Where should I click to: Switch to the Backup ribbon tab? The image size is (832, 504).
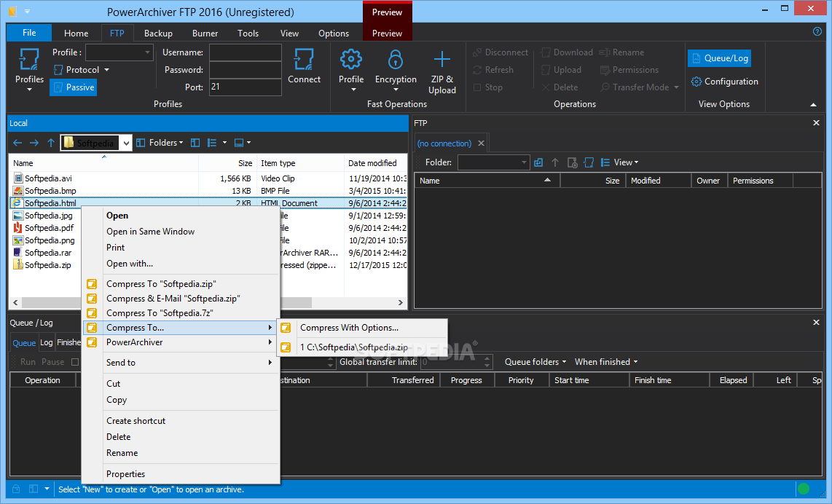[x=158, y=33]
